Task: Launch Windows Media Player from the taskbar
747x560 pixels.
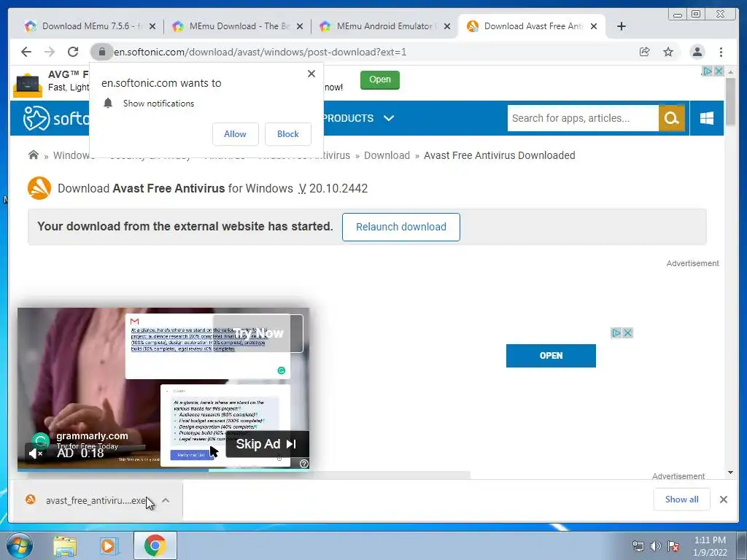Action: pyautogui.click(x=108, y=546)
